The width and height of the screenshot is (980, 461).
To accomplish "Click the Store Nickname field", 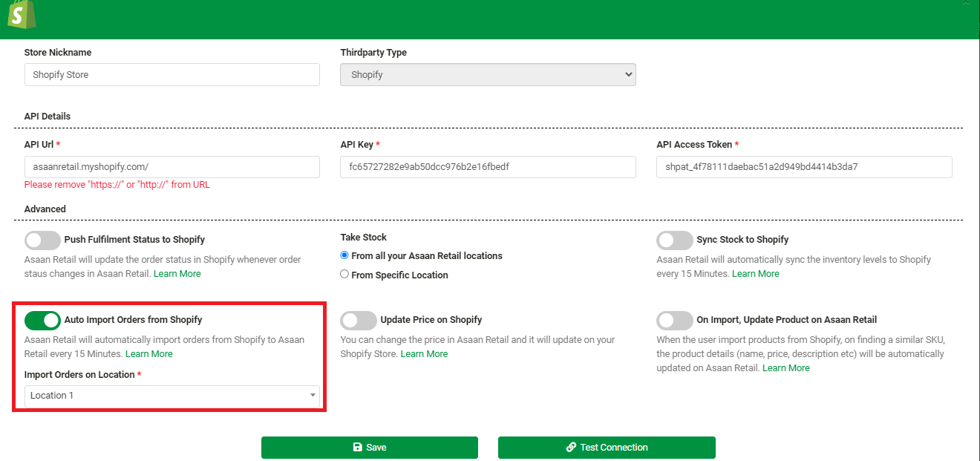I will pyautogui.click(x=172, y=74).
